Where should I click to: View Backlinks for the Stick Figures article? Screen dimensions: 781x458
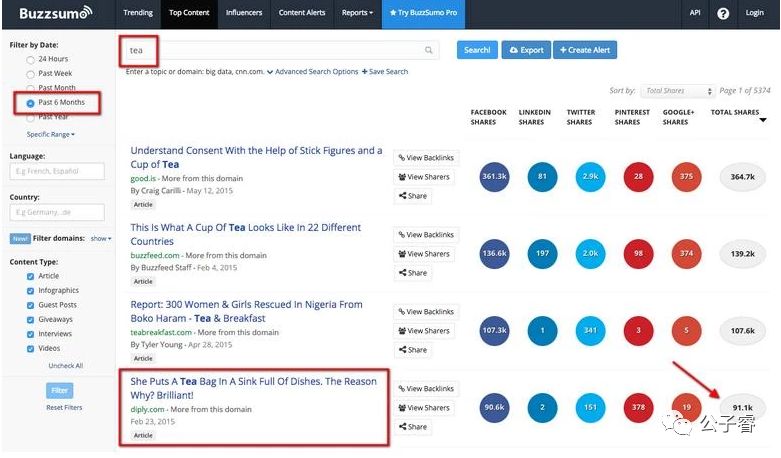[x=426, y=158]
